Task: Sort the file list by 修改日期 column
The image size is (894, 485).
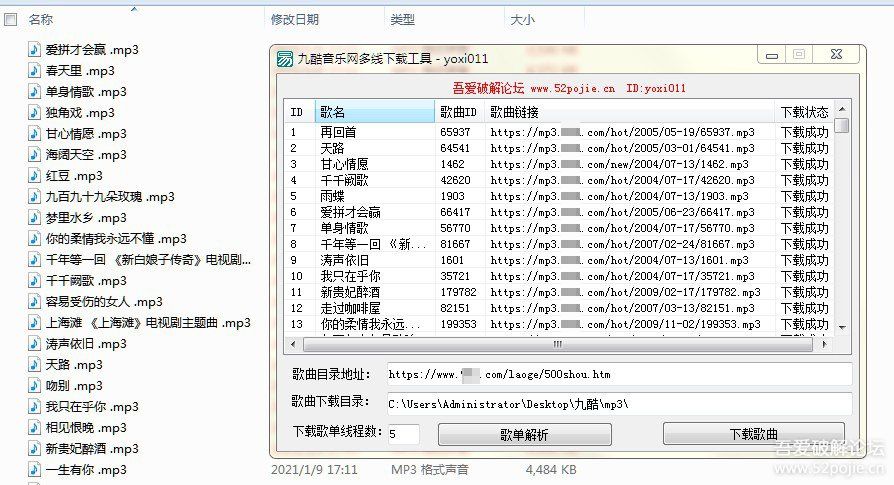Action: click(x=295, y=19)
